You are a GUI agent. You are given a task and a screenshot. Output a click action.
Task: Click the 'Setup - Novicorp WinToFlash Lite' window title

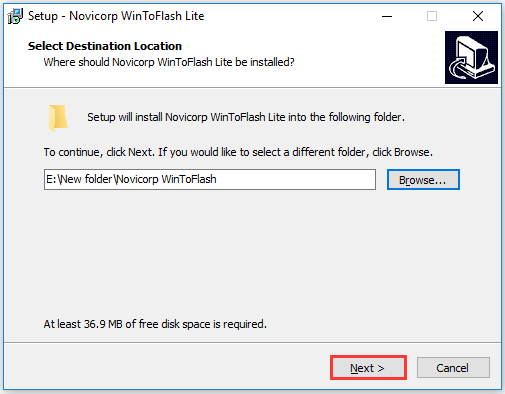116,16
